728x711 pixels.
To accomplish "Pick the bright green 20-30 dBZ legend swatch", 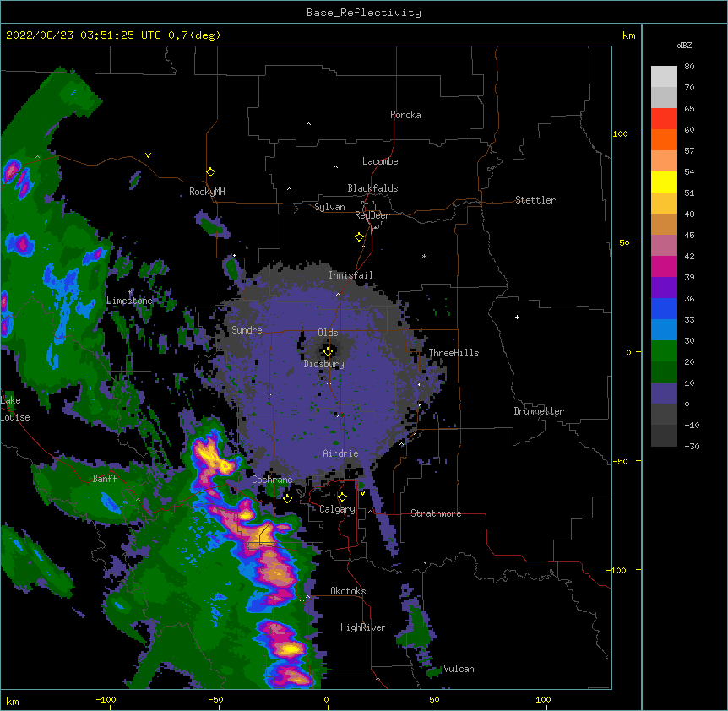I will tap(664, 351).
